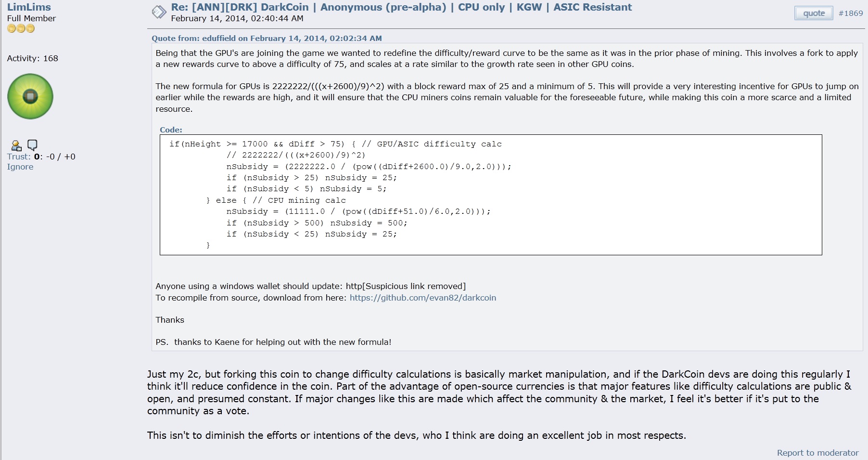The width and height of the screenshot is (868, 460).
Task: Click the Activity: 168 text
Action: 32,58
